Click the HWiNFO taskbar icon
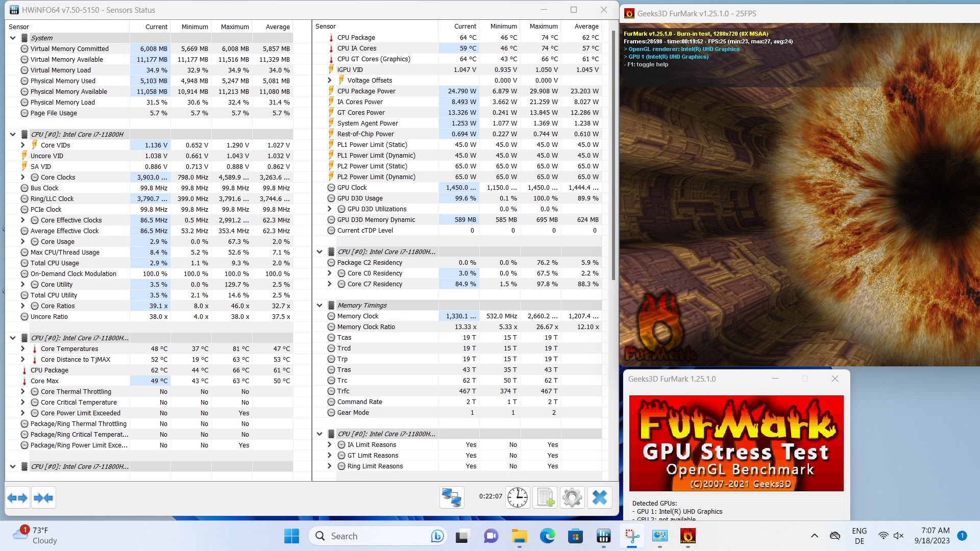980x551 pixels. (603, 536)
